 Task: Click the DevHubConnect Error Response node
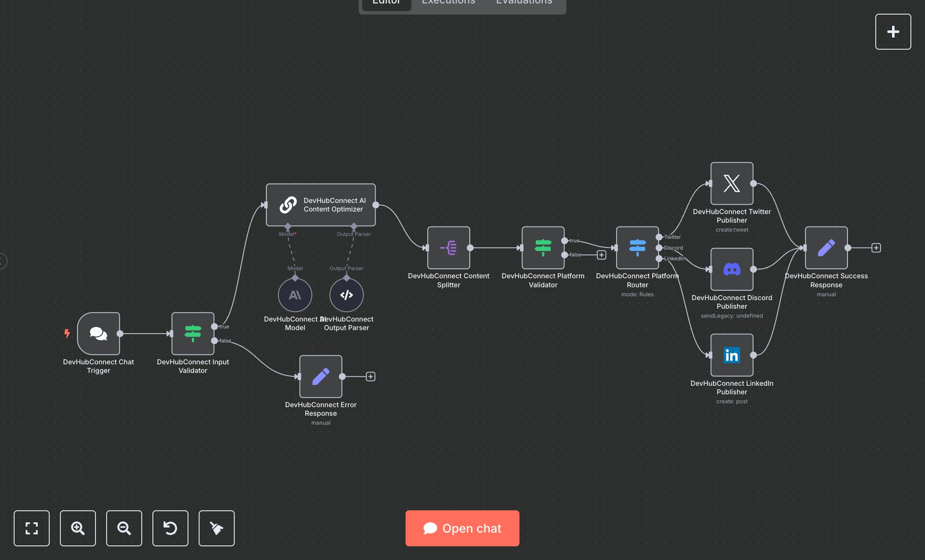point(320,376)
